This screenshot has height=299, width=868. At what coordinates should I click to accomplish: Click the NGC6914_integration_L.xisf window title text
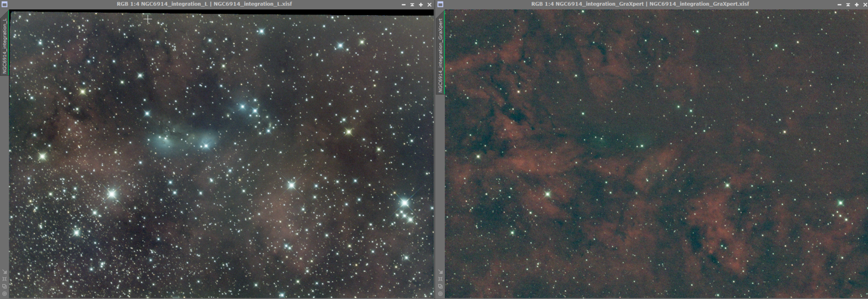(x=252, y=4)
